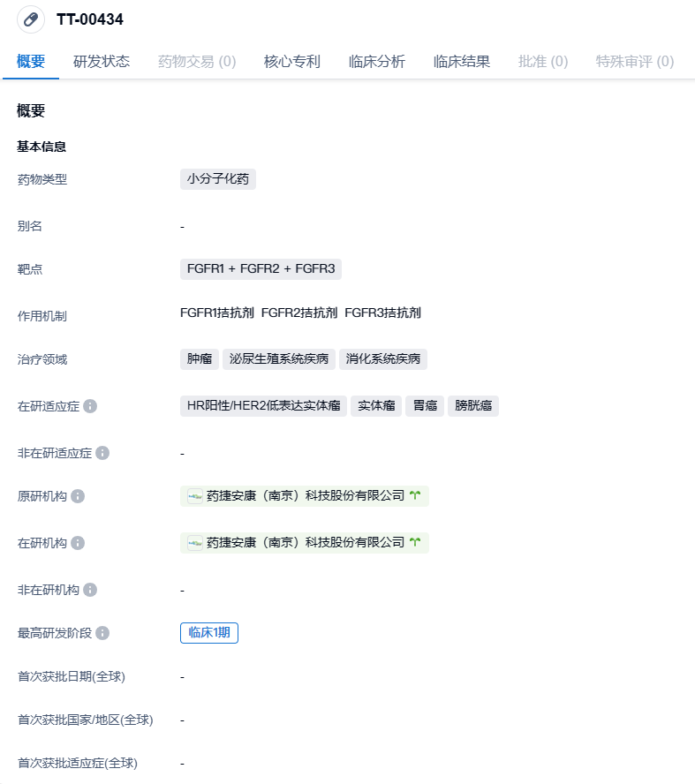Click company logo in 原研机构 row
The image size is (695, 784).
coord(195,496)
